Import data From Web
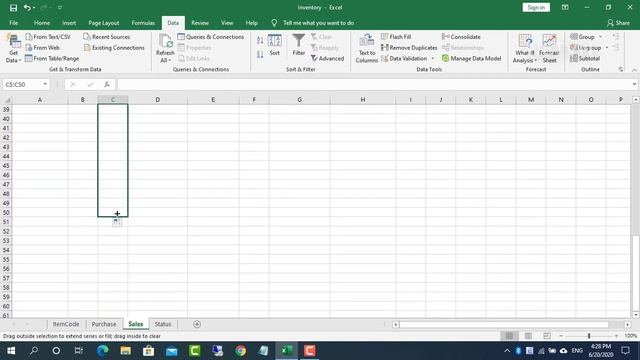The height and width of the screenshot is (360, 640). click(42, 48)
